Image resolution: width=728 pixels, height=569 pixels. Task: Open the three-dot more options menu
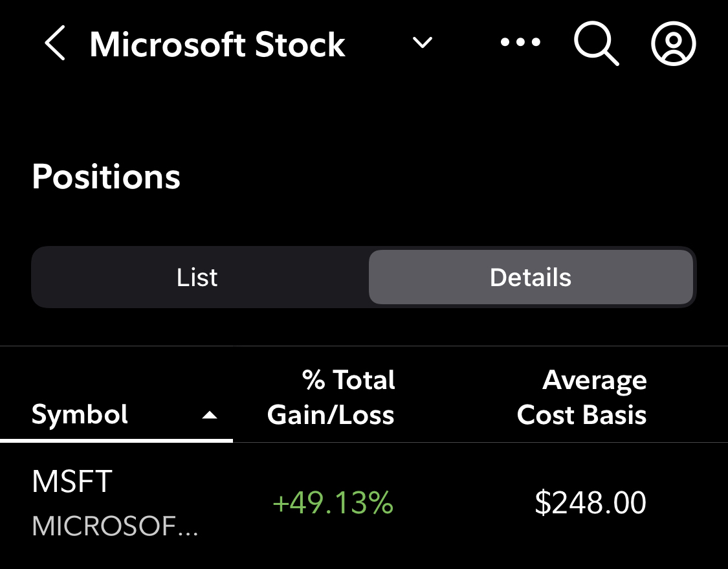(x=520, y=43)
